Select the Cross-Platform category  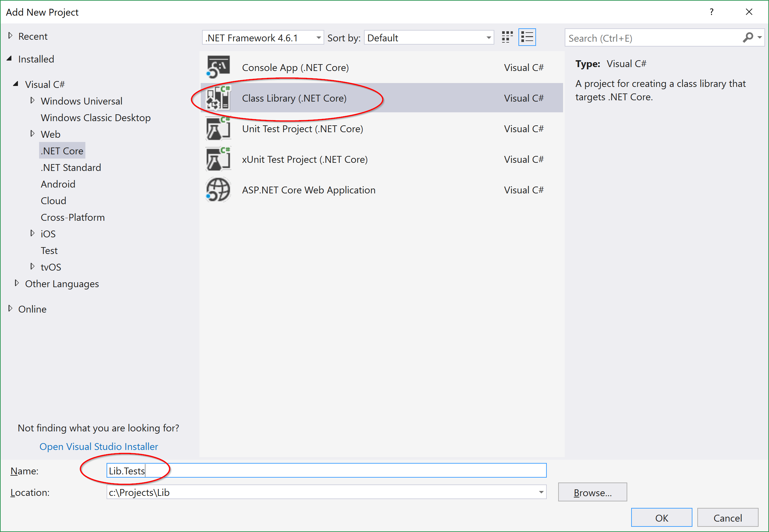(73, 217)
